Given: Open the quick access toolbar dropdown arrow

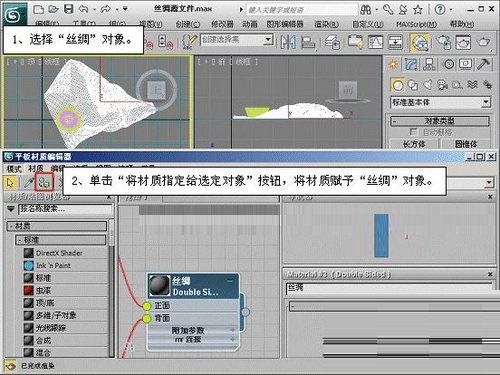Looking at the screenshot, I should coord(125,9).
